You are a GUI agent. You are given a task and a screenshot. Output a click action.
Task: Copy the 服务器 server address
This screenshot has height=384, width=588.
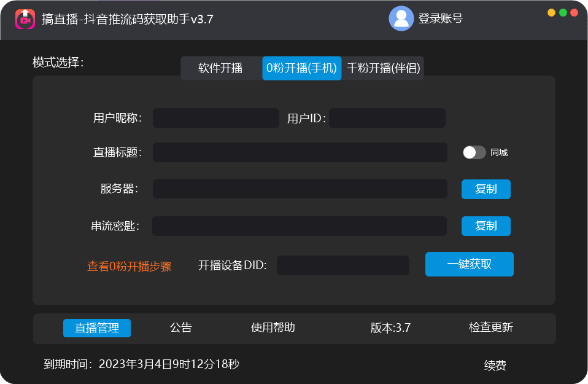[485, 189]
